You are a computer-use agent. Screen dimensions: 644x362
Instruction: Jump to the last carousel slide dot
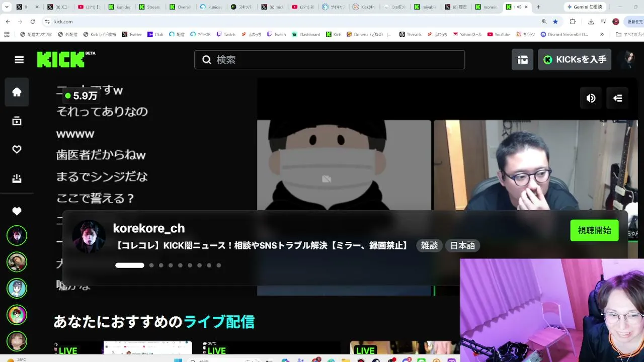[x=219, y=265]
